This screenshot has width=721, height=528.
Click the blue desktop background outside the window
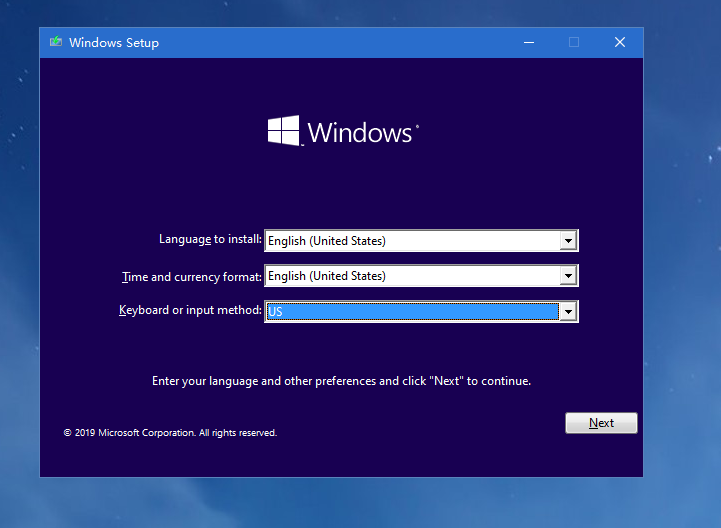click(680, 300)
